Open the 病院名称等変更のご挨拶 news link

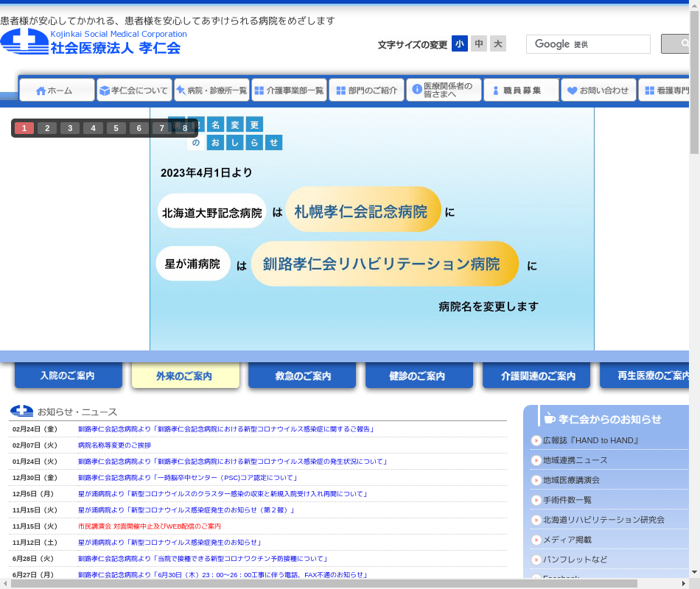pos(114,445)
